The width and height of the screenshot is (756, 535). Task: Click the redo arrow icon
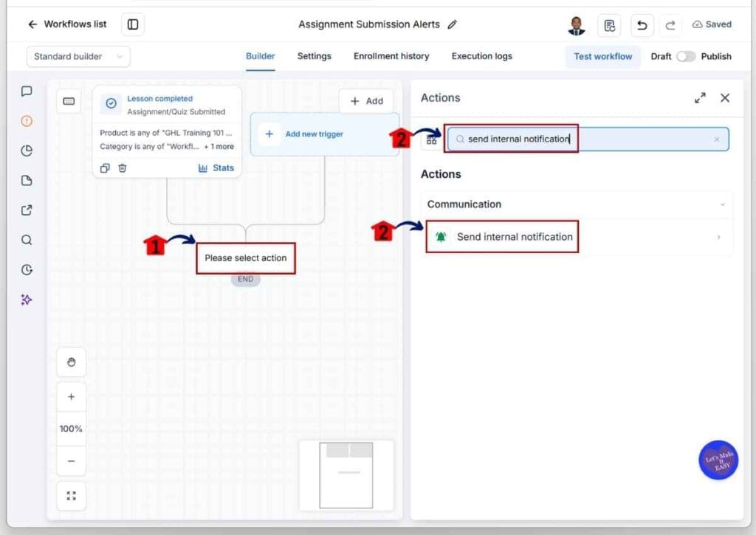670,25
